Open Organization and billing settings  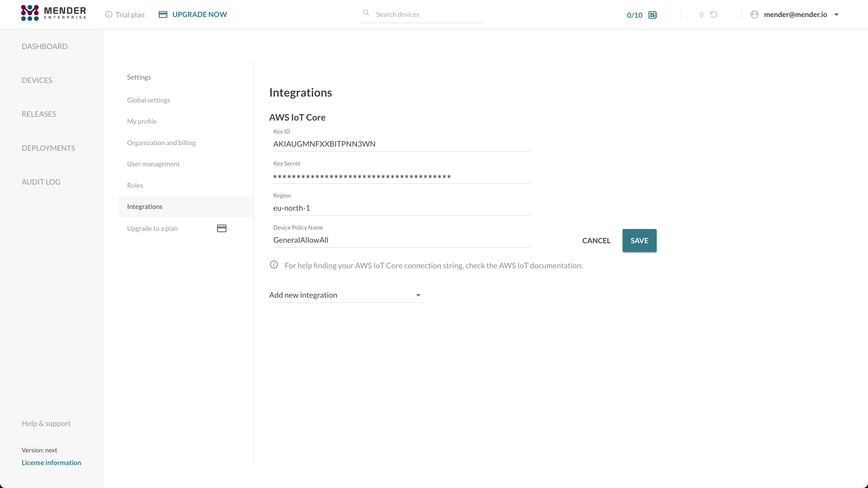click(x=161, y=143)
